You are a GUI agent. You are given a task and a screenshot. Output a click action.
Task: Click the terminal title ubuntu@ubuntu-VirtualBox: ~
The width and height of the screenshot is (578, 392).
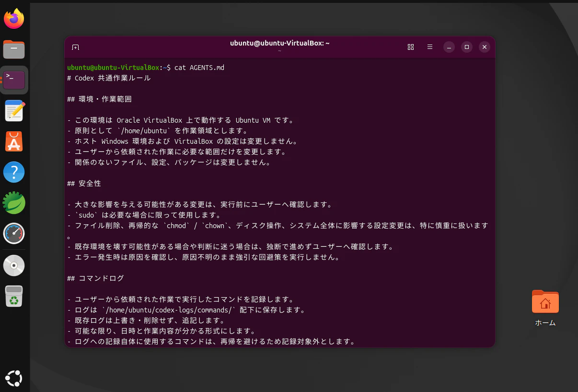pyautogui.click(x=280, y=43)
